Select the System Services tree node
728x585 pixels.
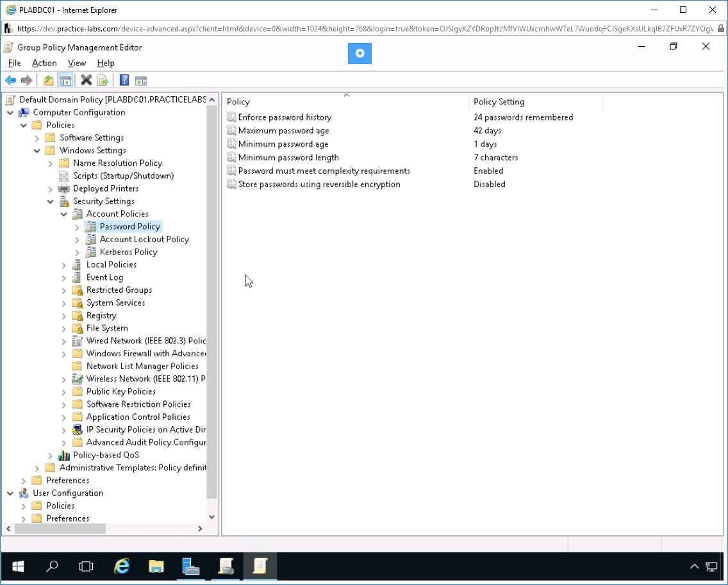(x=115, y=302)
